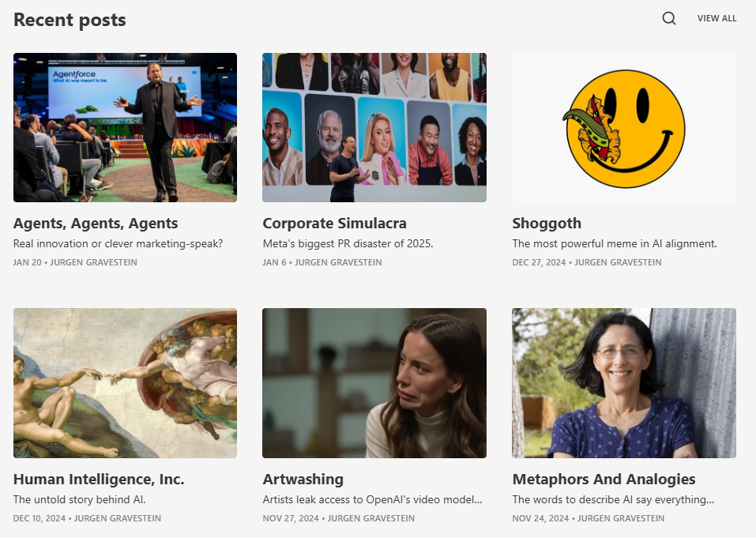This screenshot has width=756, height=538.
Task: Open the Creation of Adam painting thumbnail
Action: pyautogui.click(x=125, y=383)
